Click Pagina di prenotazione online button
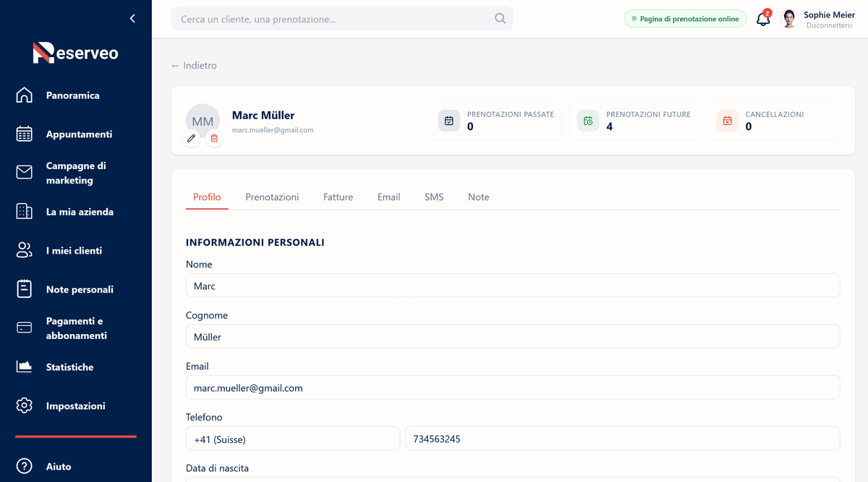 [685, 19]
